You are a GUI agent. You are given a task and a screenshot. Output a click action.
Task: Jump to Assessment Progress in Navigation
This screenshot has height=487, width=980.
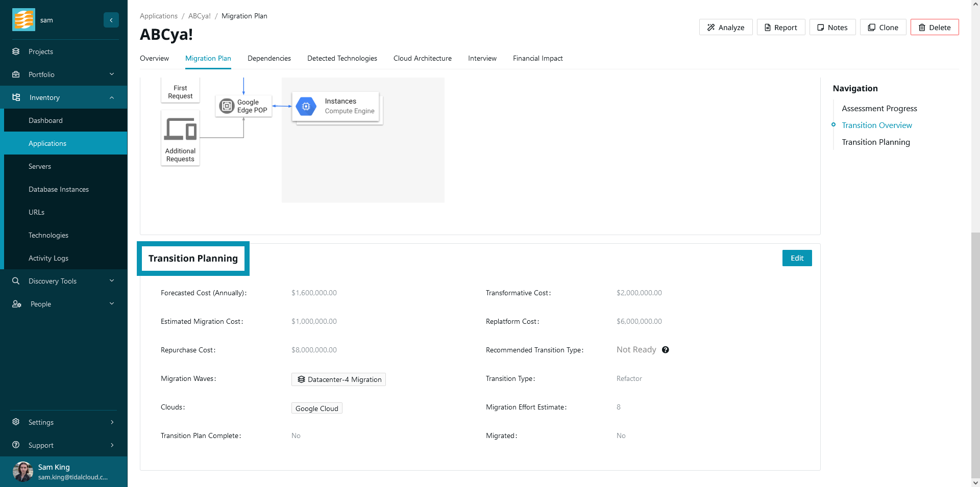[x=879, y=109]
